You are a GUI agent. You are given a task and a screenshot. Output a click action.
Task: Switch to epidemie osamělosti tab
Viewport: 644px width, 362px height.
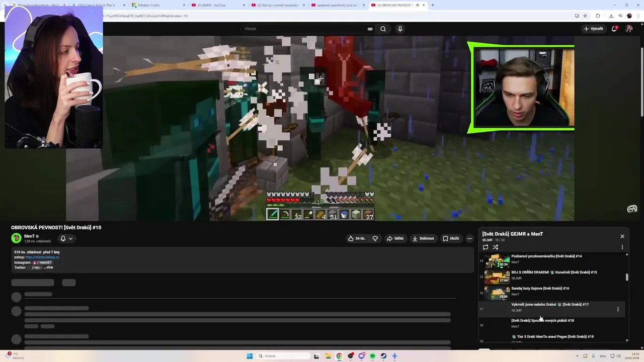[337, 5]
